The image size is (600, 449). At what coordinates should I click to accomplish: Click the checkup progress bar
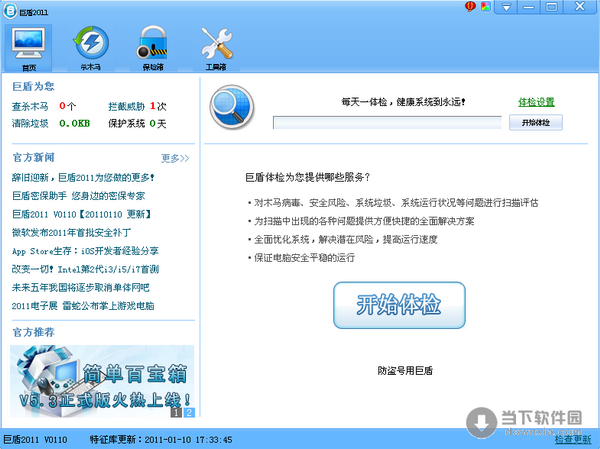tap(387, 122)
